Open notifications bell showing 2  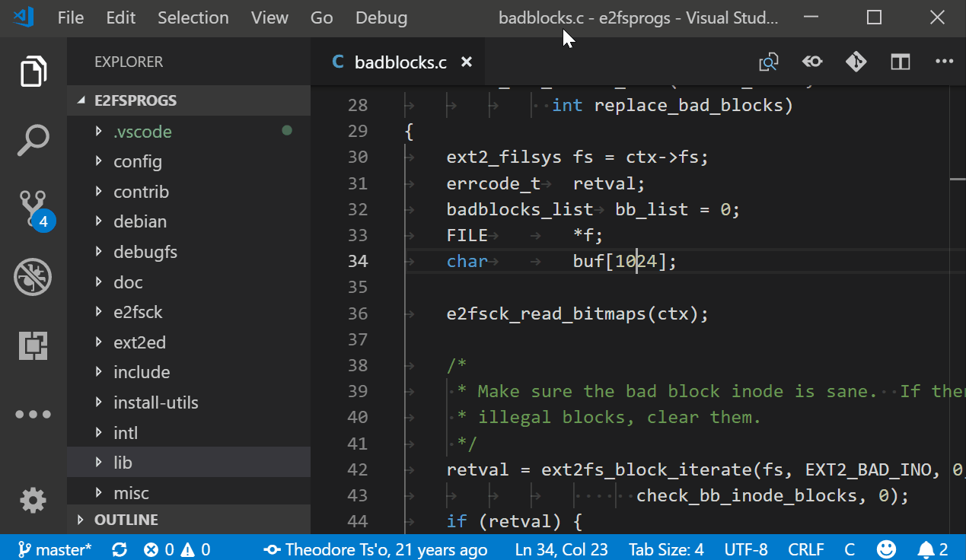[933, 549]
